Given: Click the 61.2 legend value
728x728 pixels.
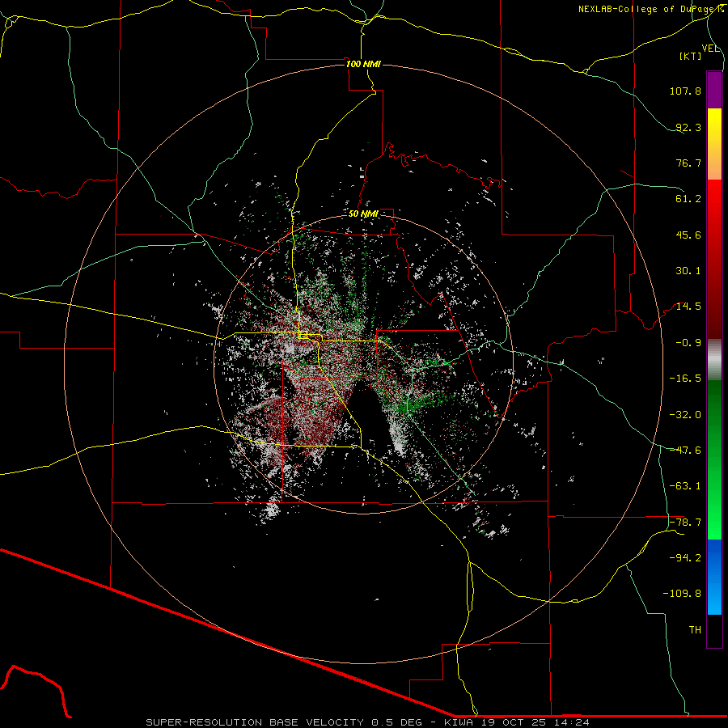Looking at the screenshot, I should [x=688, y=199].
